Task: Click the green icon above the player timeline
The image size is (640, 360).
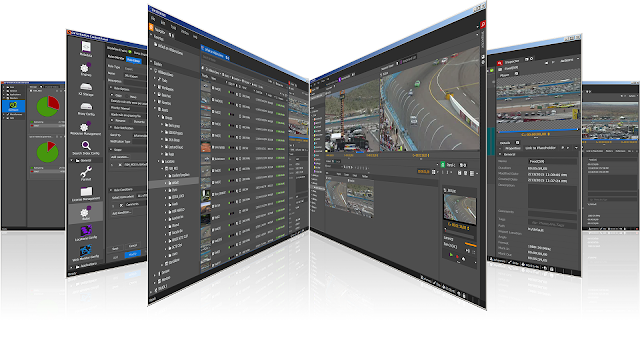Action: coord(442,164)
